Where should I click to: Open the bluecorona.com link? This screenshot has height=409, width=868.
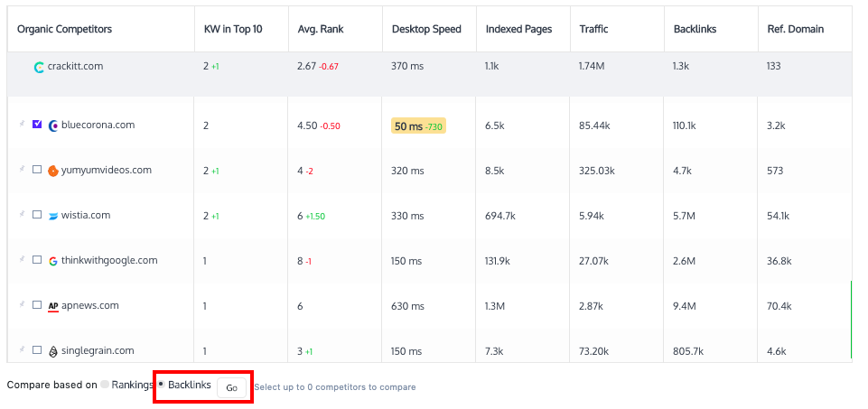[x=98, y=125]
